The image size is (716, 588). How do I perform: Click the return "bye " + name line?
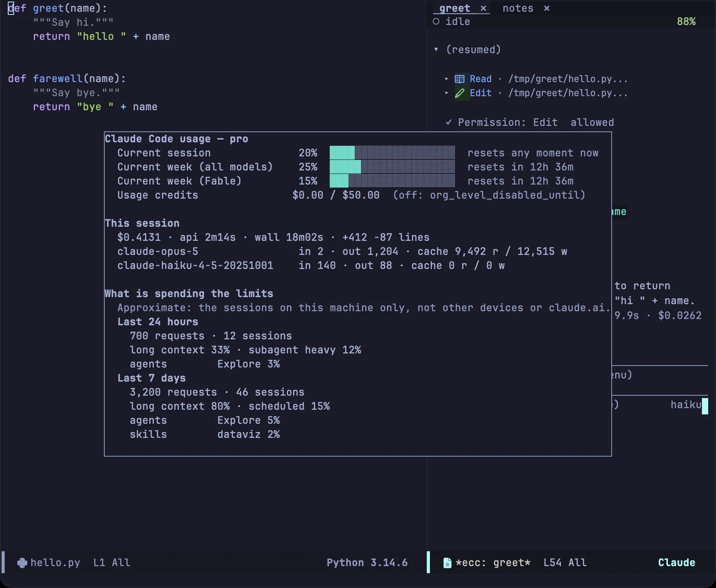(x=95, y=107)
